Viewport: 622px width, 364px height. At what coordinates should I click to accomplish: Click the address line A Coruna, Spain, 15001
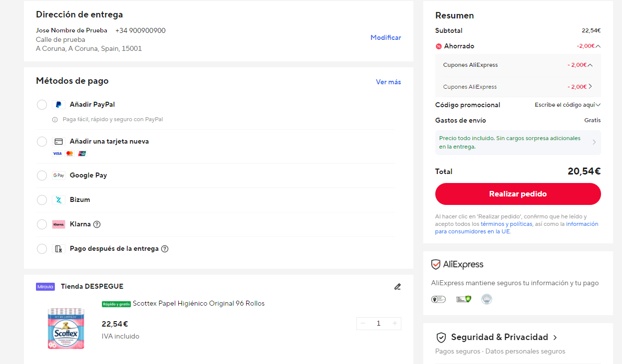point(89,49)
